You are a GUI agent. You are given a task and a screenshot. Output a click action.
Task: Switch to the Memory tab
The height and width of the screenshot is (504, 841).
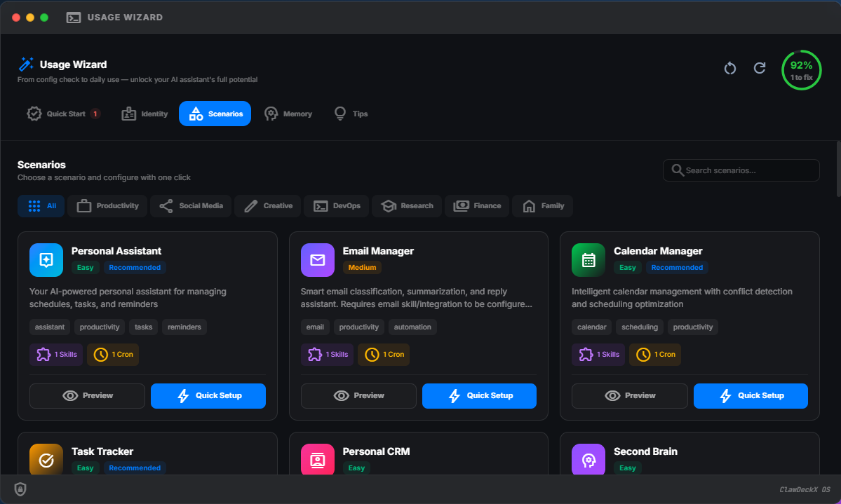(288, 114)
